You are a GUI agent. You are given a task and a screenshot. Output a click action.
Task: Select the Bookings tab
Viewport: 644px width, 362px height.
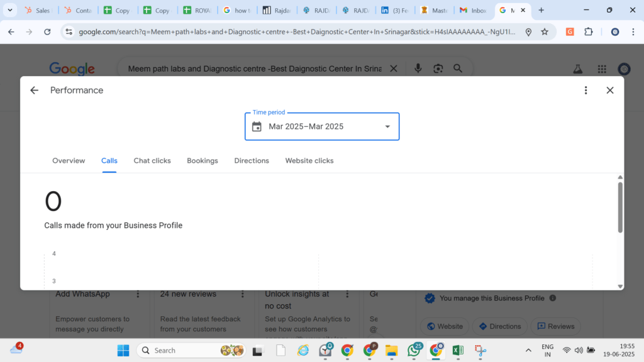(203, 161)
